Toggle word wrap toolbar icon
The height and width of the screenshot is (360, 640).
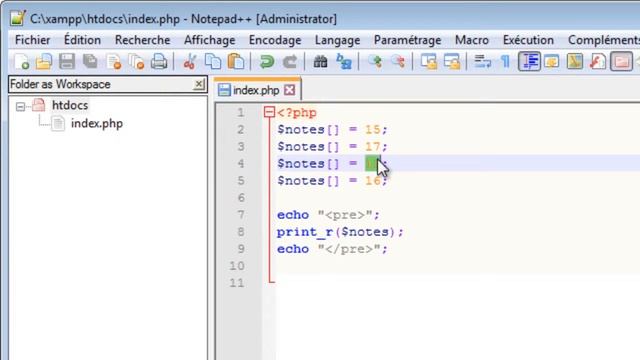pos(482,62)
